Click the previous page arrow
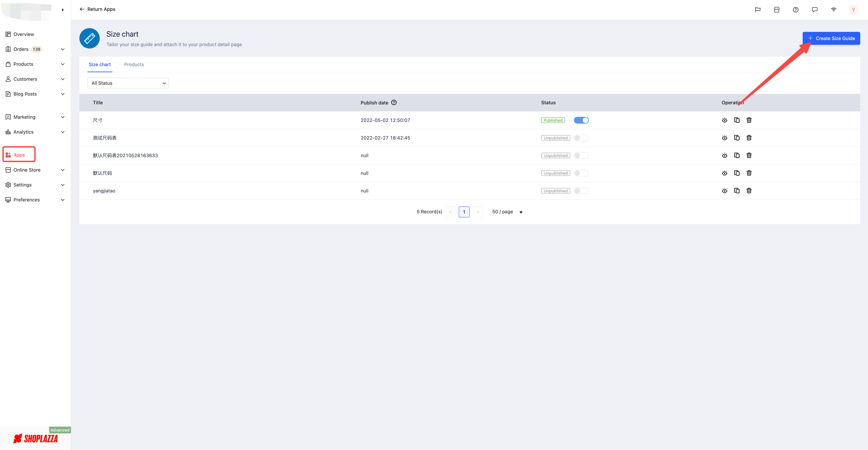 450,212
